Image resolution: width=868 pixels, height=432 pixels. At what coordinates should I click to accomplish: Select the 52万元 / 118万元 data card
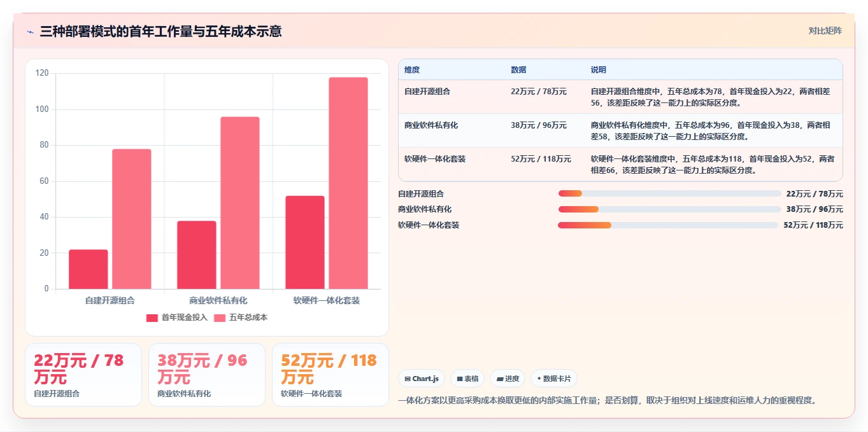tap(331, 375)
